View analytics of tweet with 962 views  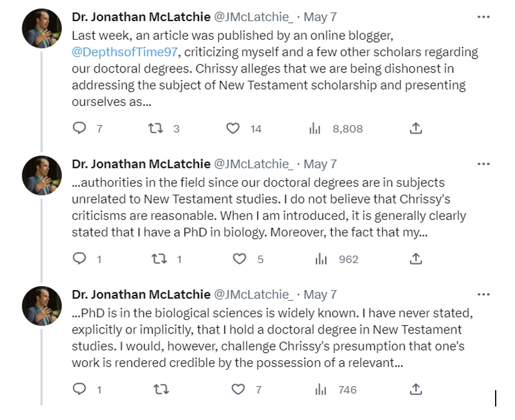(321, 259)
